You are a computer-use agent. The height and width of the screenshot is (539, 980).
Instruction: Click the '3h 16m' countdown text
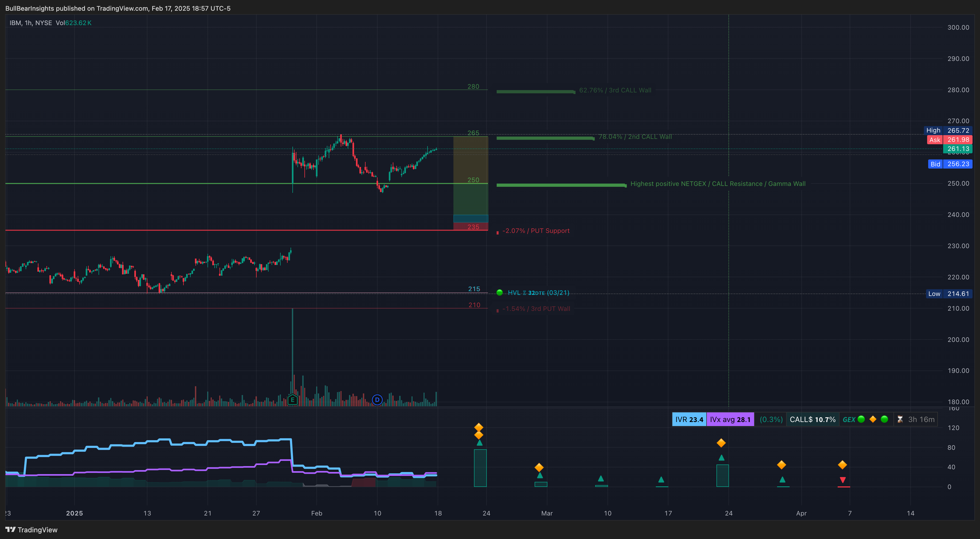click(x=921, y=420)
